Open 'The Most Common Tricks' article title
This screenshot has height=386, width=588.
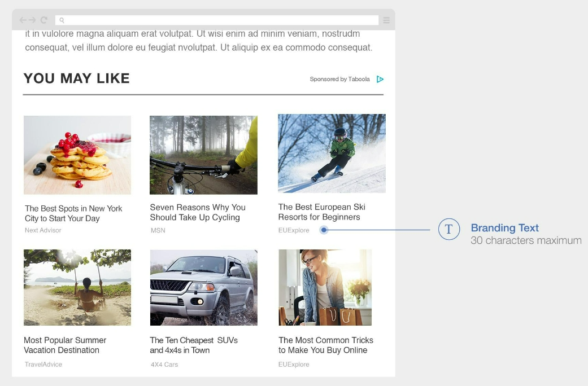[x=326, y=345]
